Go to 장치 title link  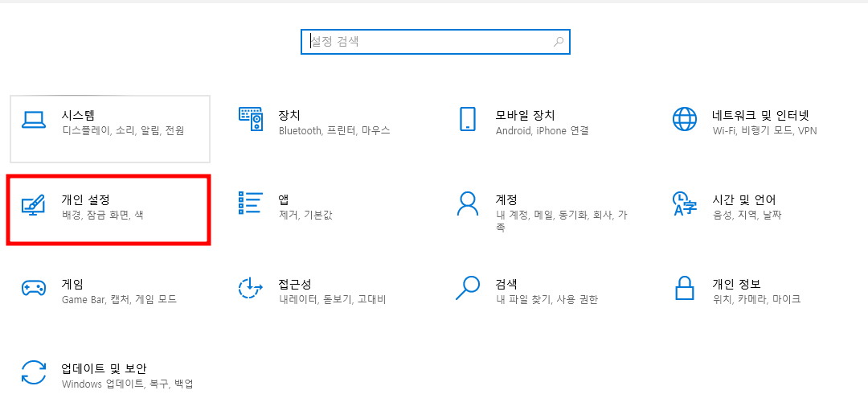[289, 115]
